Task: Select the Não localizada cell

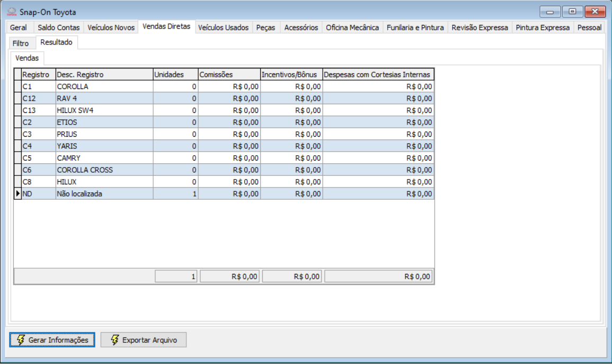Action: coord(104,193)
